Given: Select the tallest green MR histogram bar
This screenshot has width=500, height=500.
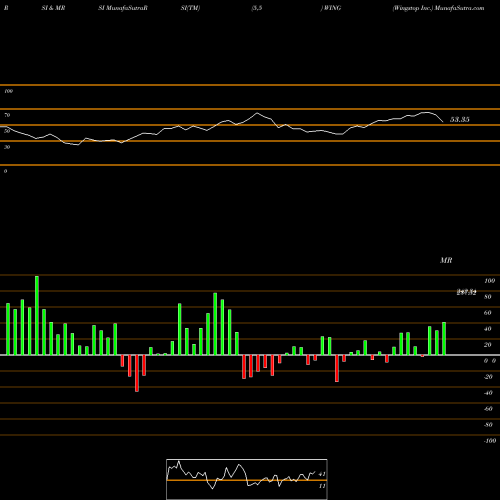Looking at the screenshot, I should pos(37,315).
